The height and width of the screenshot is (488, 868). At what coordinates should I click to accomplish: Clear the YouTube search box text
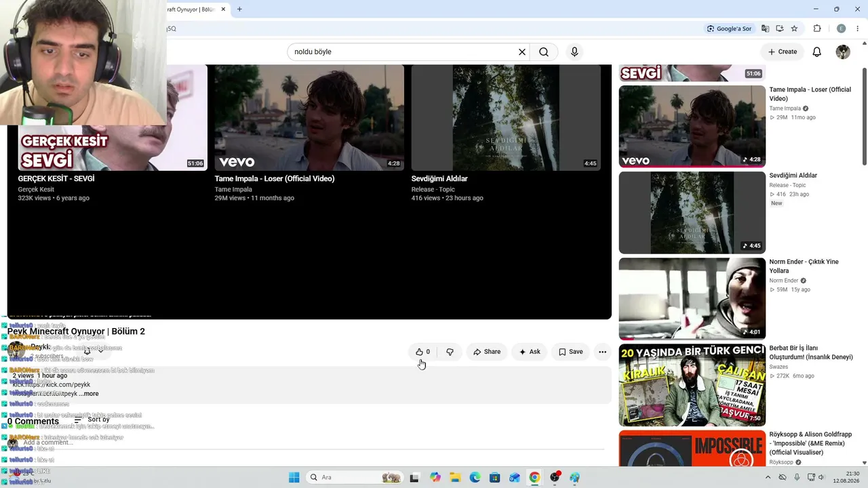tap(522, 52)
